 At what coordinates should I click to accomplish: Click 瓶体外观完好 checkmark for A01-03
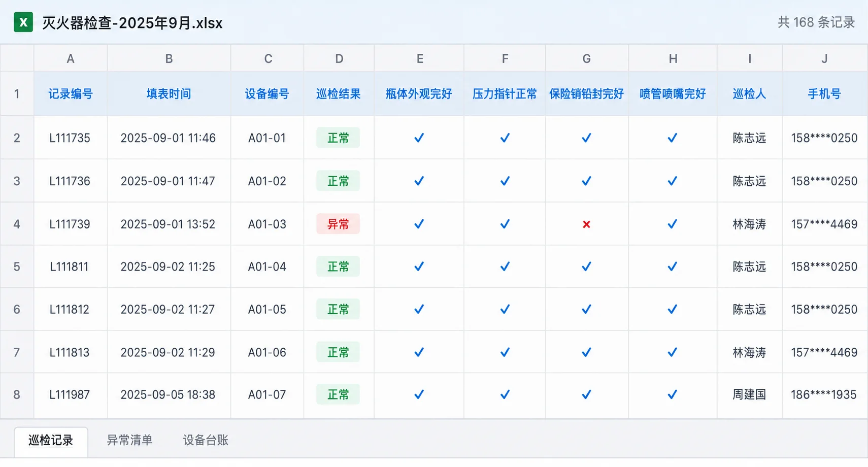pos(419,224)
